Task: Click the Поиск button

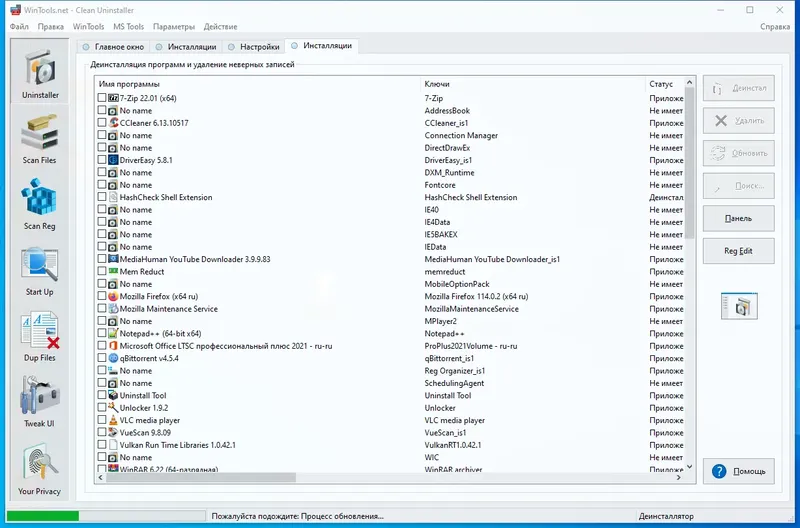Action: point(738,186)
